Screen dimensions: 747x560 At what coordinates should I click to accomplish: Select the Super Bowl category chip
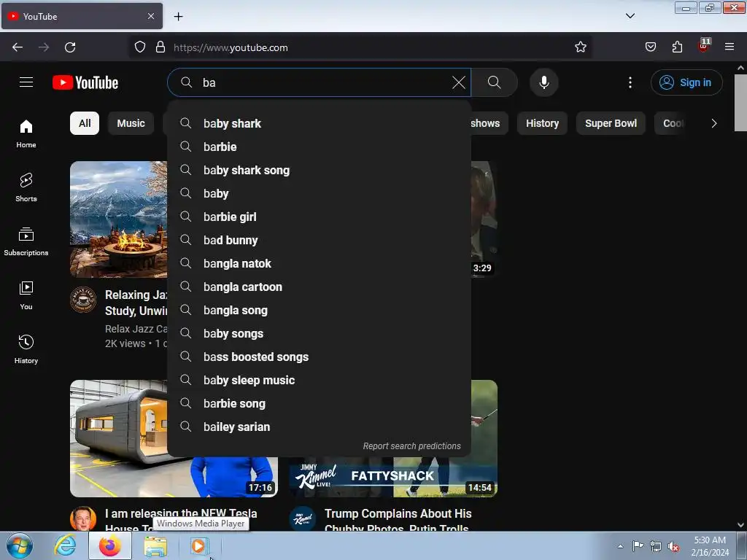tap(611, 123)
